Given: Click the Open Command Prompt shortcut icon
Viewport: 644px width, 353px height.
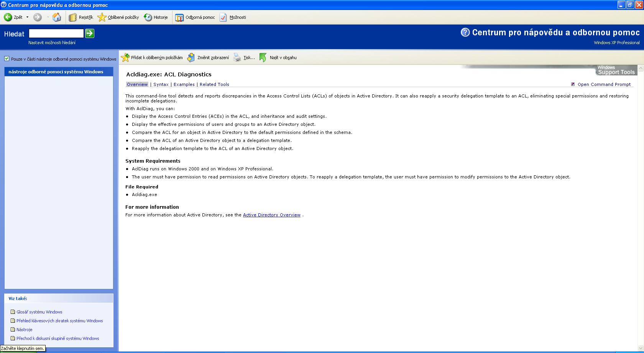Looking at the screenshot, I should (x=573, y=84).
